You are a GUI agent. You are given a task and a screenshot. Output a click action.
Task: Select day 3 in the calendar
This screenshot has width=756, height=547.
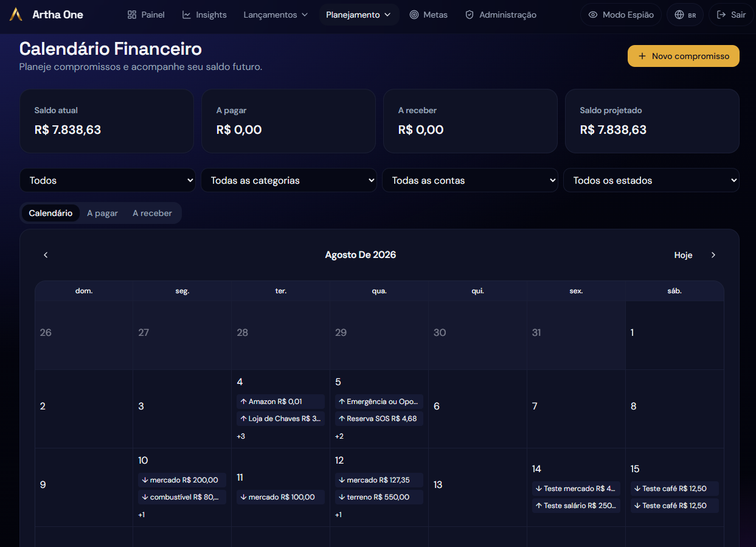tap(182, 409)
